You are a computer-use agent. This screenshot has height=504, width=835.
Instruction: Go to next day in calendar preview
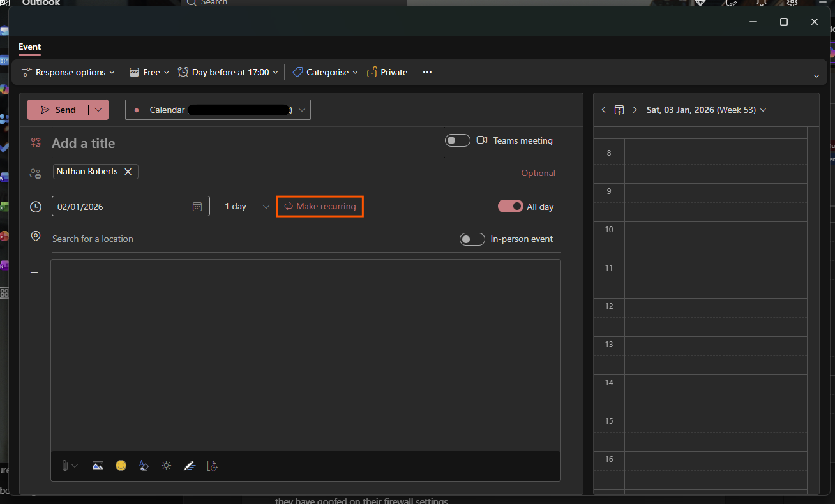click(635, 110)
